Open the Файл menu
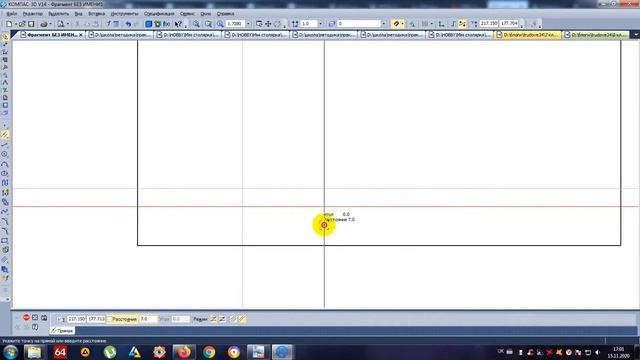The width and height of the screenshot is (640, 360). point(12,14)
